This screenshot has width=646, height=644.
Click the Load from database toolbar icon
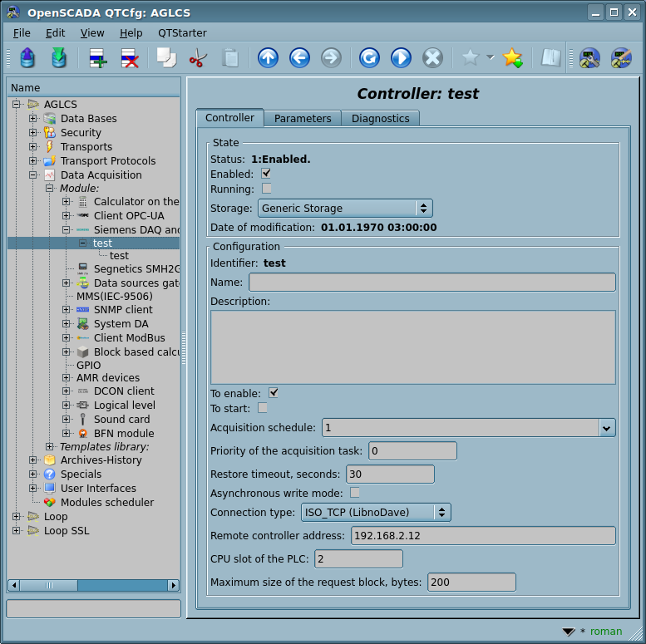(x=27, y=58)
